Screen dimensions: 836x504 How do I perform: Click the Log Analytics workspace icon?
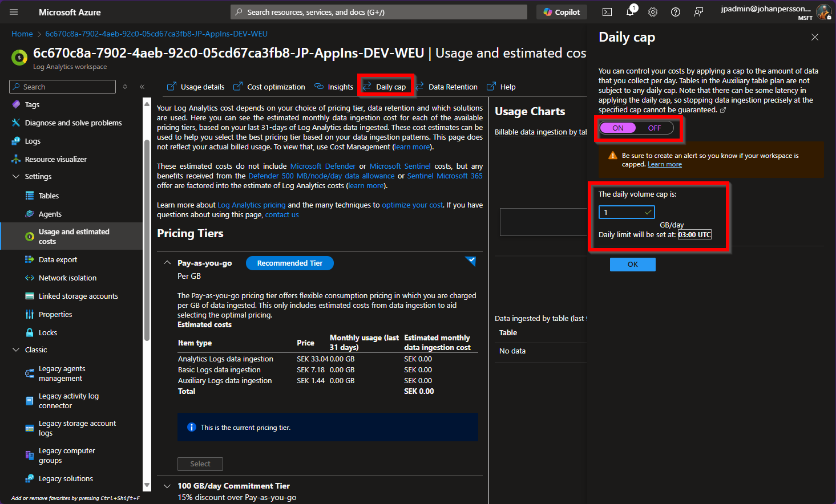tap(19, 58)
